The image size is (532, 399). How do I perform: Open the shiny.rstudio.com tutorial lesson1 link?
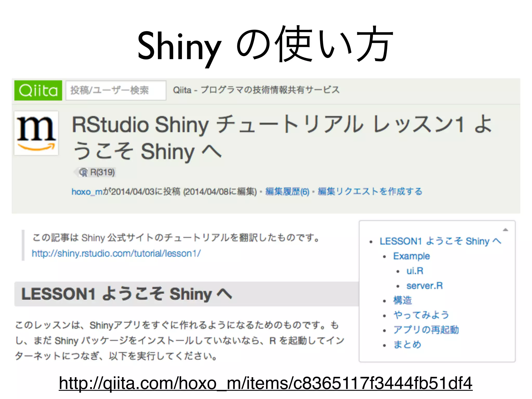(x=116, y=253)
